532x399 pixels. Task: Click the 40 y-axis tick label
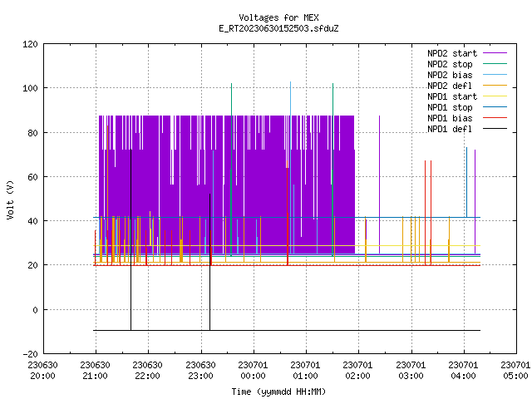tap(33, 221)
